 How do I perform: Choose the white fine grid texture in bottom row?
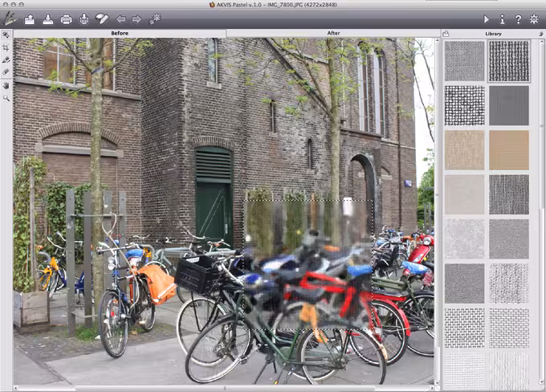click(465, 371)
